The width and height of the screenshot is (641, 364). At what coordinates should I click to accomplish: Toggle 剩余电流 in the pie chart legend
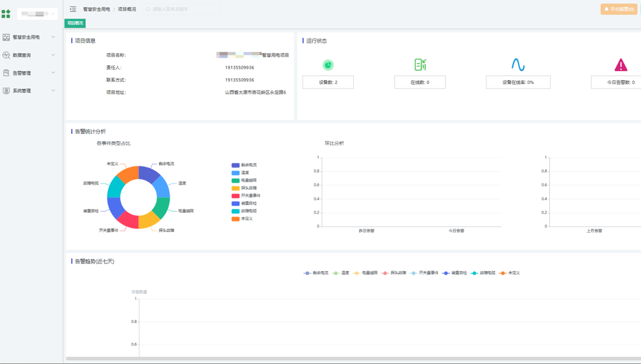click(244, 165)
